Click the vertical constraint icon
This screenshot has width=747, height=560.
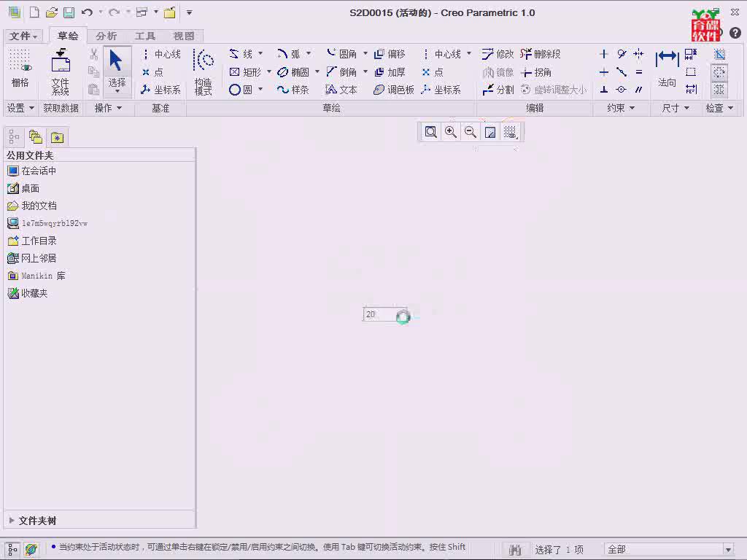(603, 54)
